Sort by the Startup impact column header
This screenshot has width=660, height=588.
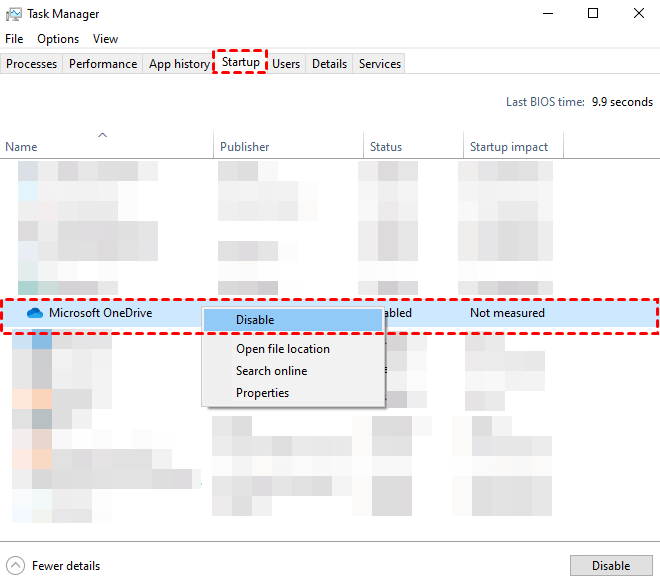[513, 146]
